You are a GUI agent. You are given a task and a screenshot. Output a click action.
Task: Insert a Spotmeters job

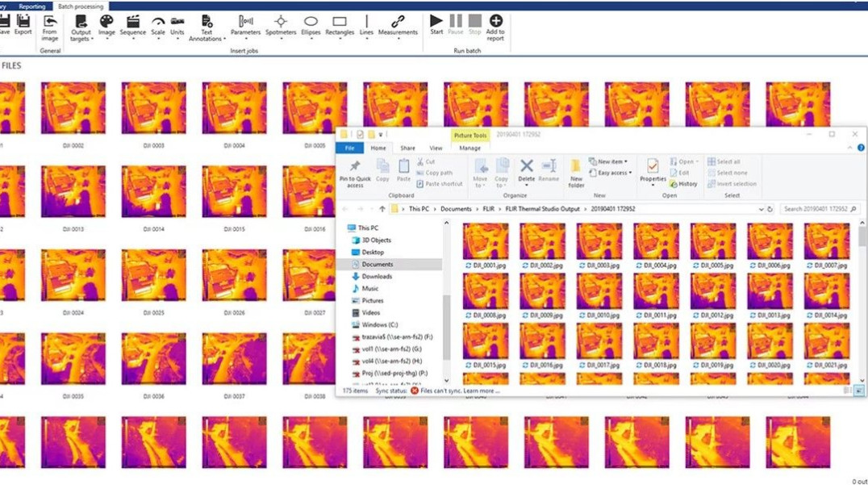click(281, 22)
